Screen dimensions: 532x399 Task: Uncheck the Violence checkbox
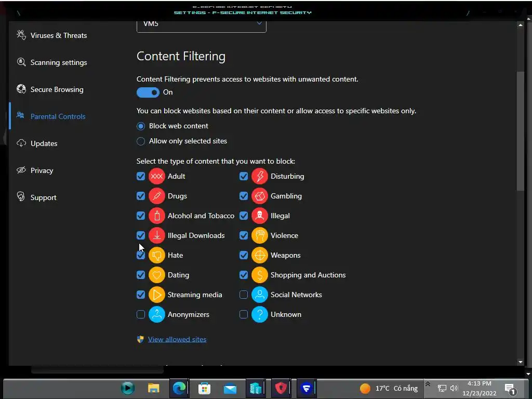244,235
